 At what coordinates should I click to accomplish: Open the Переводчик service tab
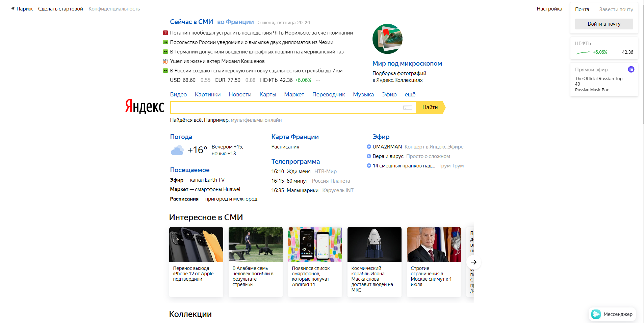point(329,94)
